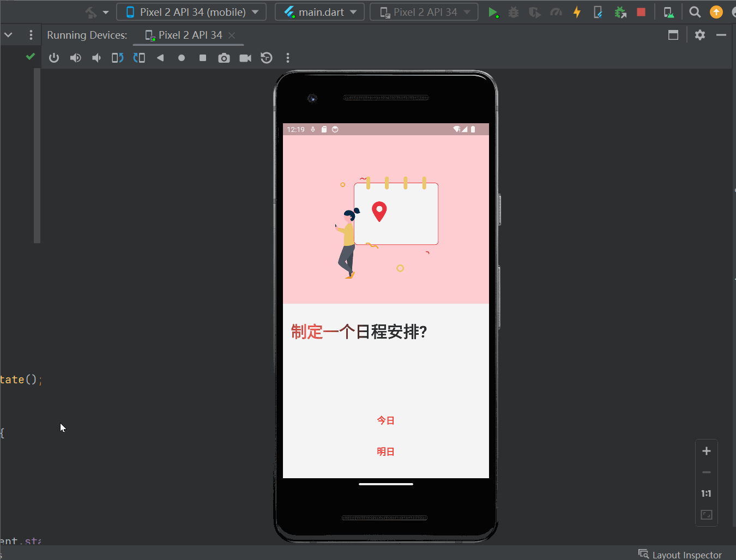Power off the virtual device
Image resolution: width=736 pixels, height=560 pixels.
click(53, 58)
